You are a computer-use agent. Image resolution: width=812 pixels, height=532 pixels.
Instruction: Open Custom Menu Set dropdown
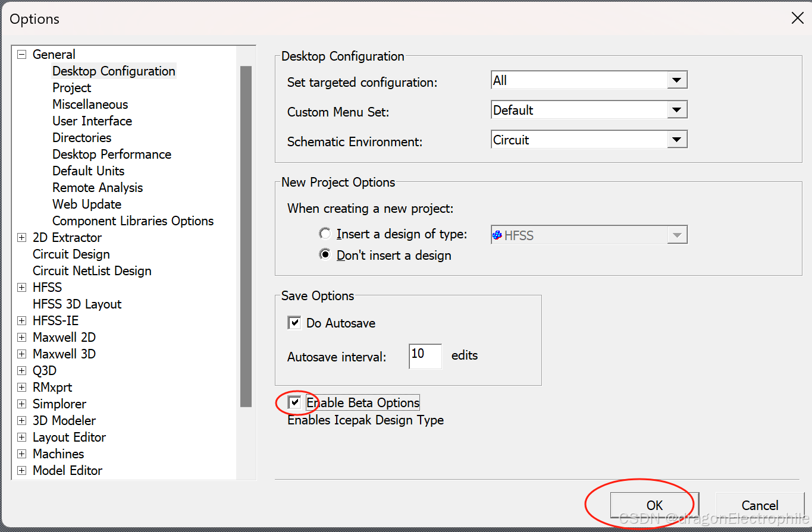coord(676,110)
